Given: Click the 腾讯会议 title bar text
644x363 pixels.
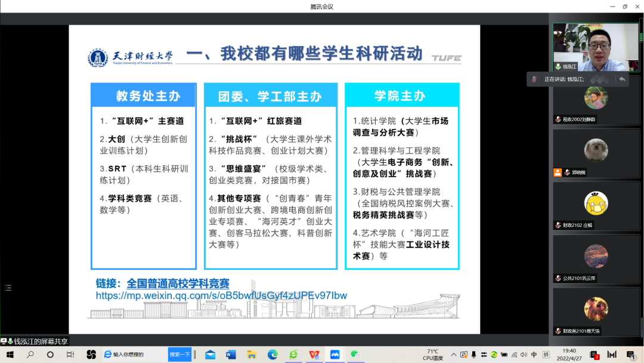Looking at the screenshot, I should coord(322,6).
